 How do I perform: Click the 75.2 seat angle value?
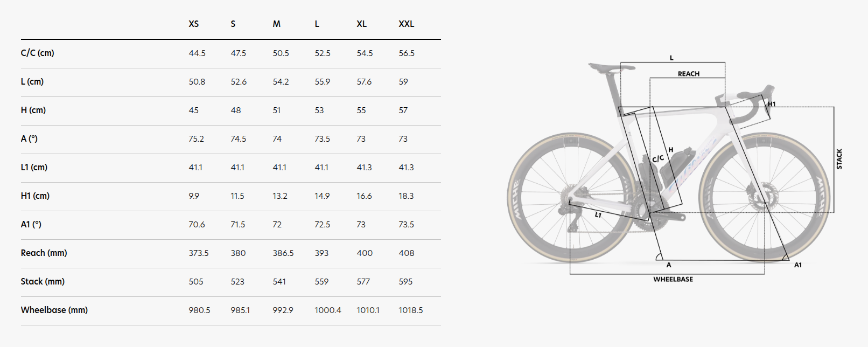(x=197, y=138)
